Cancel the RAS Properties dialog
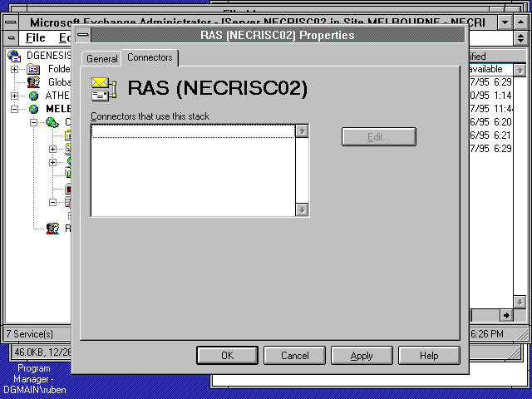 294,355
